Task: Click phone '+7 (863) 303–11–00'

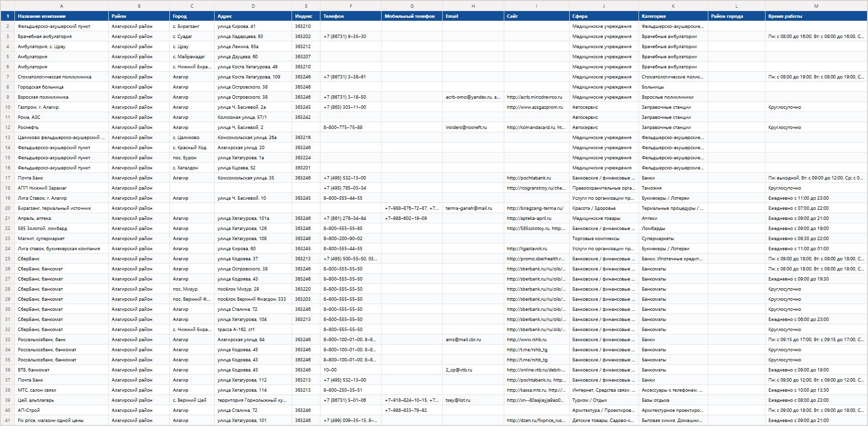Action: (351, 107)
